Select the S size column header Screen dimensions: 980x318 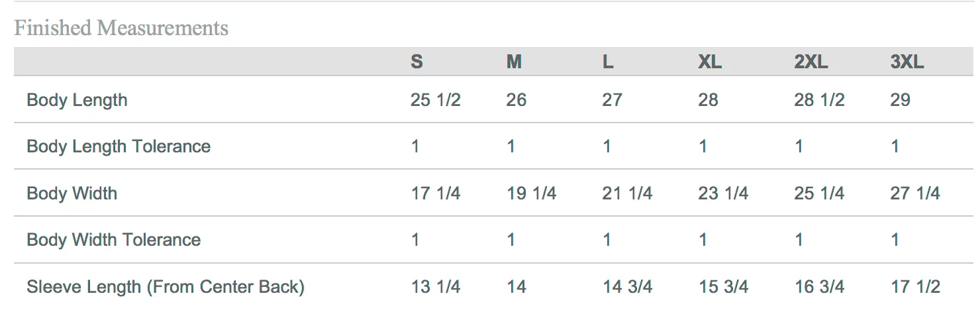(x=416, y=62)
